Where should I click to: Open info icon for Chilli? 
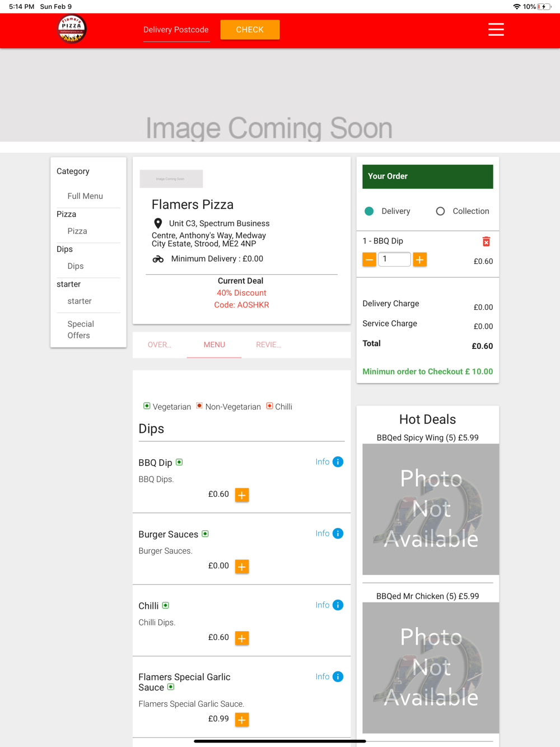(x=338, y=605)
